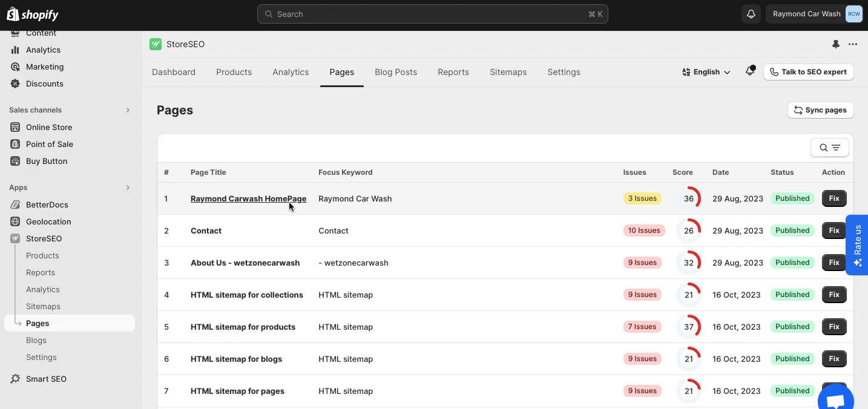Open Products under StoreSEO in sidebar

(42, 255)
